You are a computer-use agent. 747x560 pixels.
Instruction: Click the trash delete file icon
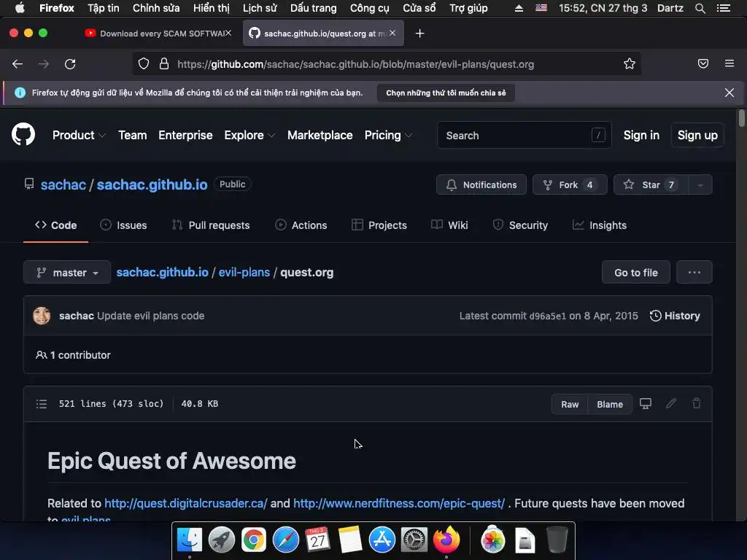tap(697, 403)
